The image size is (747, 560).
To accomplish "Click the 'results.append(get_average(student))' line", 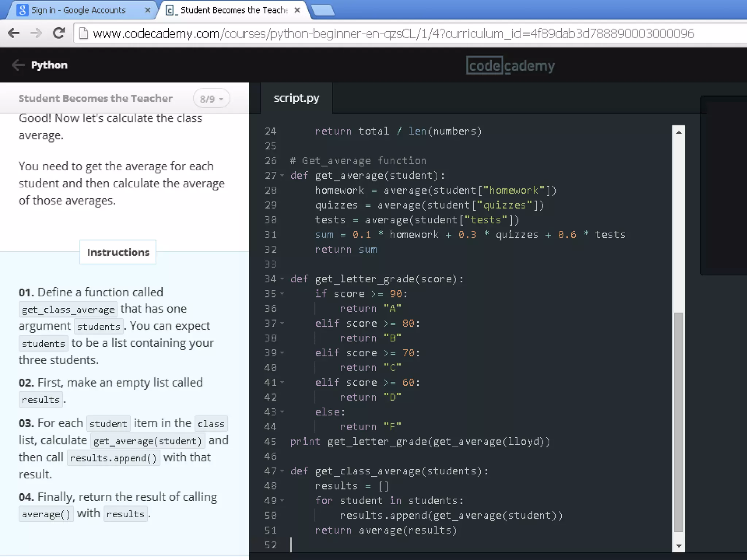I will tap(452, 516).
